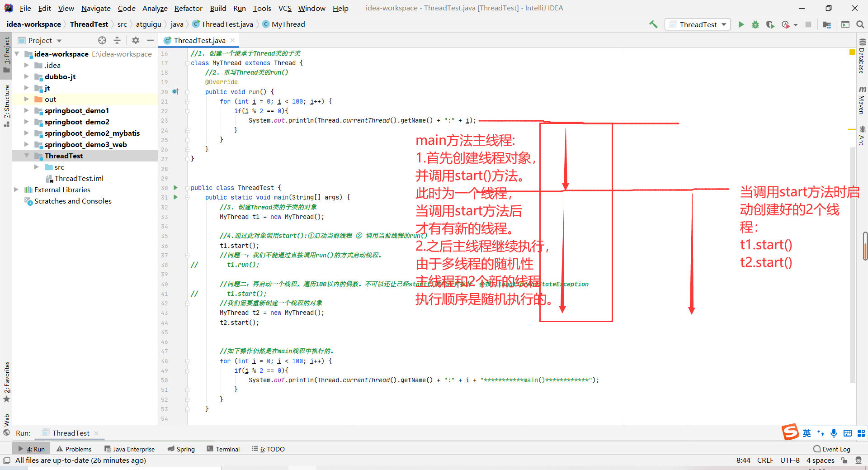Click the UTF-8 encoding widget
Viewport: 868px width, 470px height.
(x=790, y=460)
